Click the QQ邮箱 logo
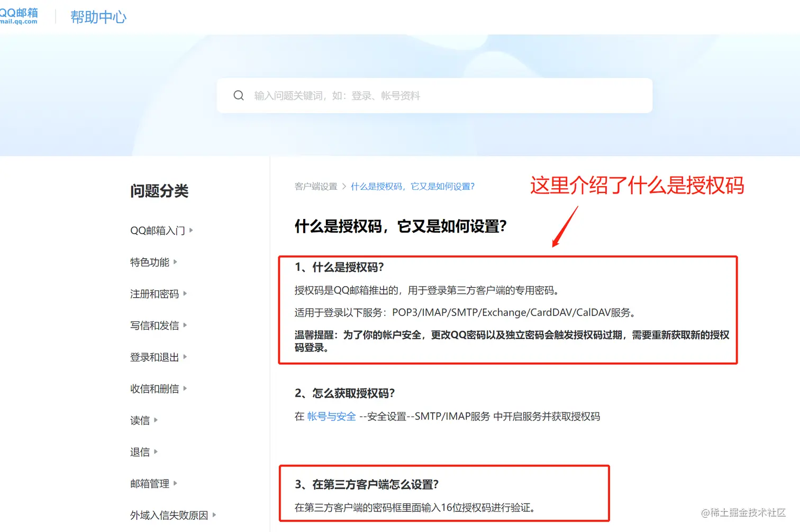Viewport: 800px width, 532px height. tap(19, 16)
